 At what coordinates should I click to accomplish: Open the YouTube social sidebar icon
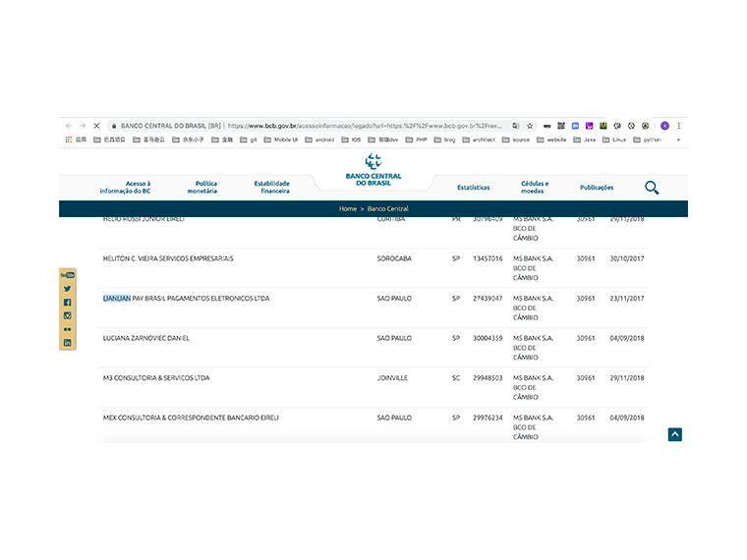pyautogui.click(x=67, y=275)
